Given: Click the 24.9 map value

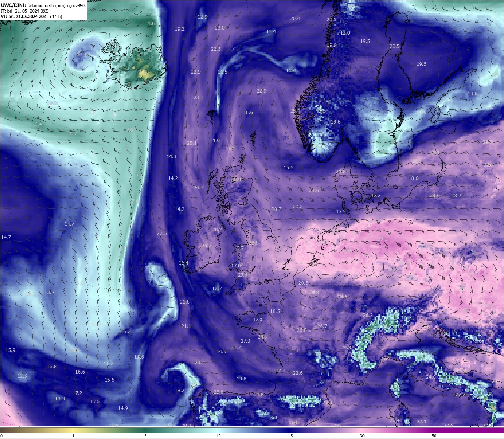Looking at the screenshot, I should pyautogui.click(x=435, y=196).
